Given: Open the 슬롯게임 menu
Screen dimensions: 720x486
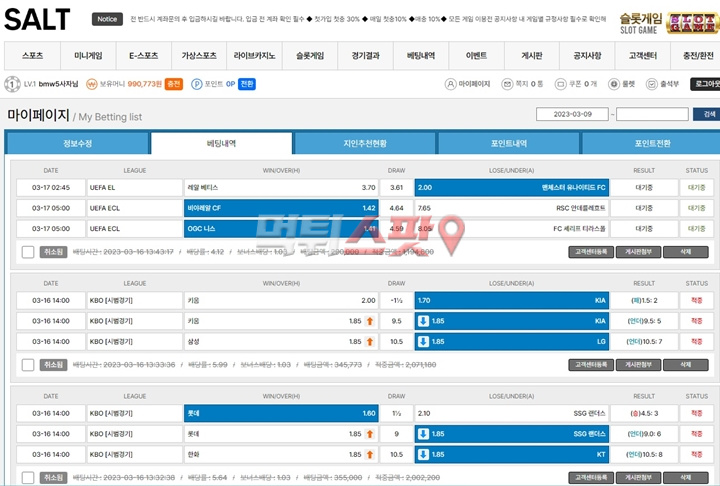Looking at the screenshot, I should coord(310,56).
